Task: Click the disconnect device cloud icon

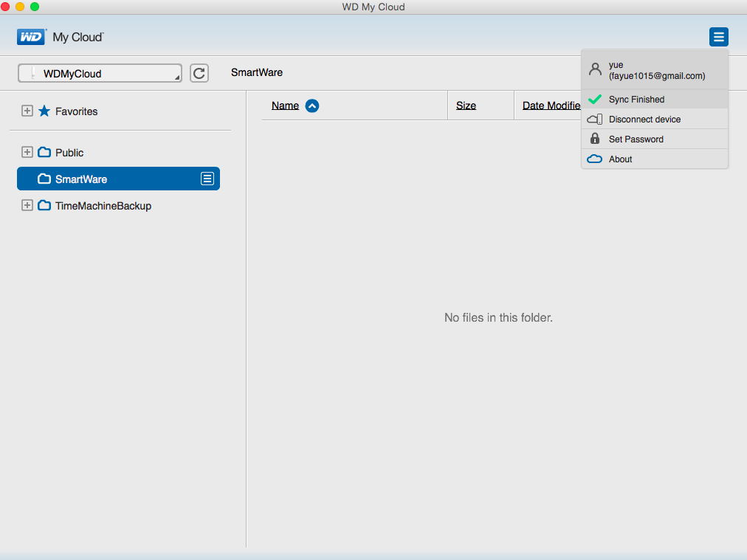Action: [x=594, y=119]
